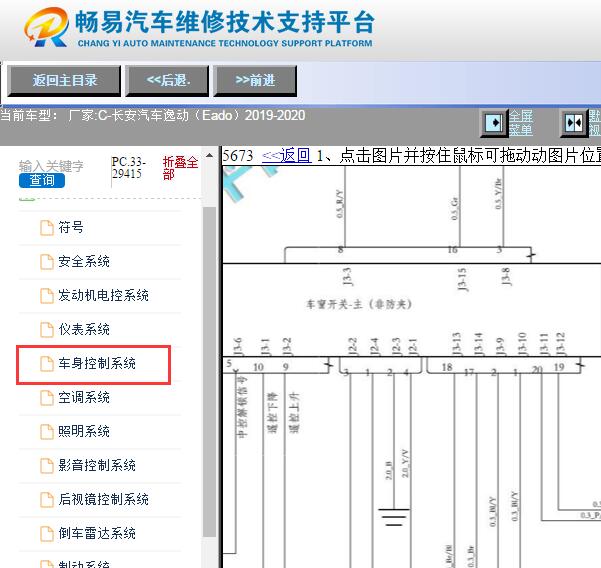Click the page icon beside 倒车雷达系统
This screenshot has height=568, width=601.
(47, 534)
